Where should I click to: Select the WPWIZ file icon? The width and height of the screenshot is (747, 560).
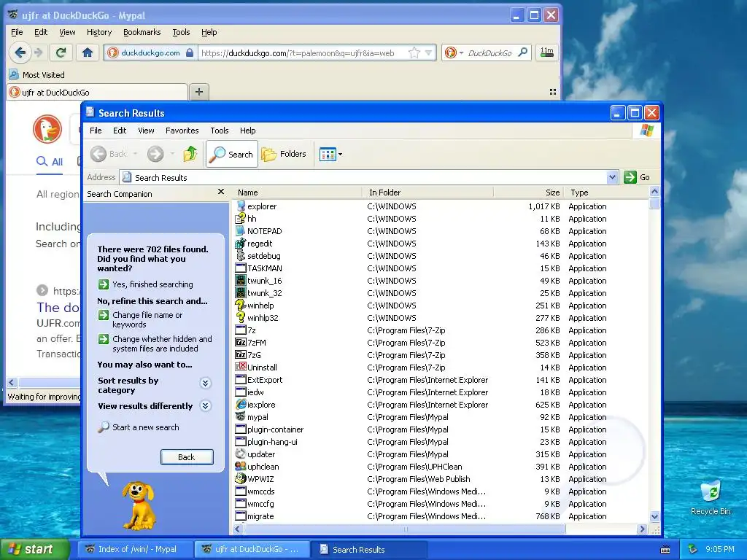pyautogui.click(x=241, y=478)
